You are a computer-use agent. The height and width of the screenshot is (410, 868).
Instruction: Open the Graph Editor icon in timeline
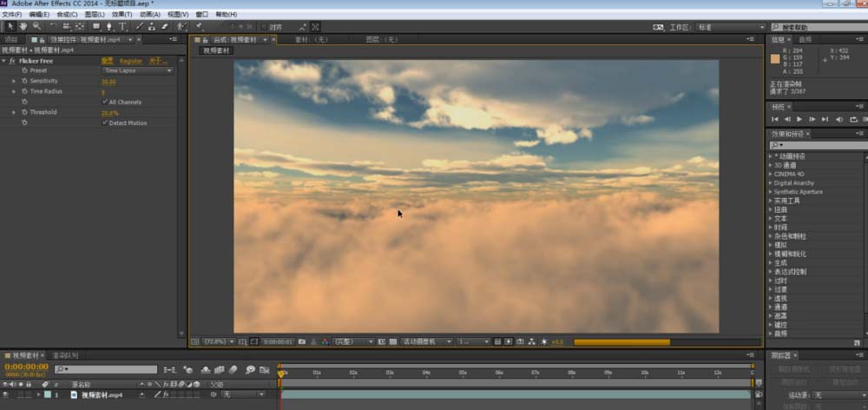[265, 369]
